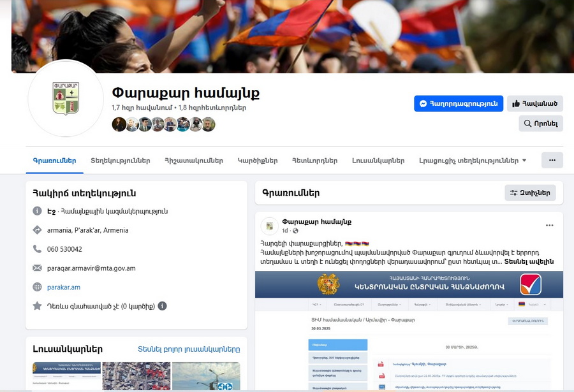The height and width of the screenshot is (392, 574).
Task: Open the Զտիչներ filters button
Action: pyautogui.click(x=530, y=193)
